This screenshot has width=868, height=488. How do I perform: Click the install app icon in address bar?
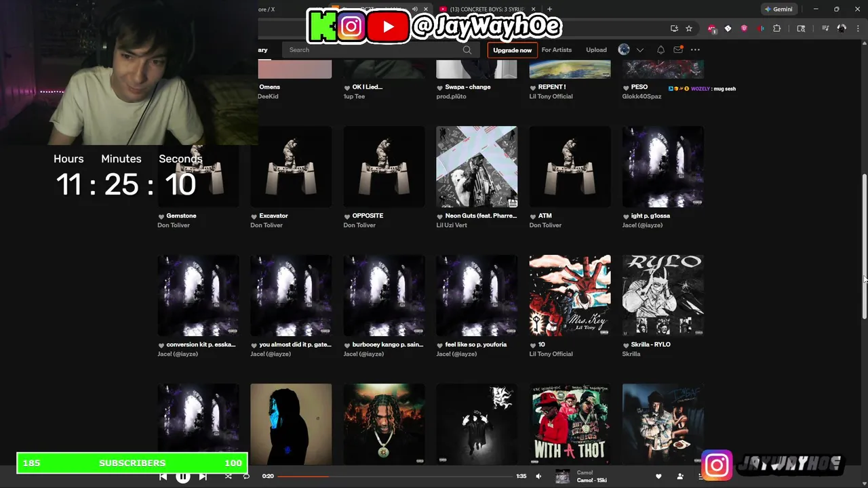(674, 28)
